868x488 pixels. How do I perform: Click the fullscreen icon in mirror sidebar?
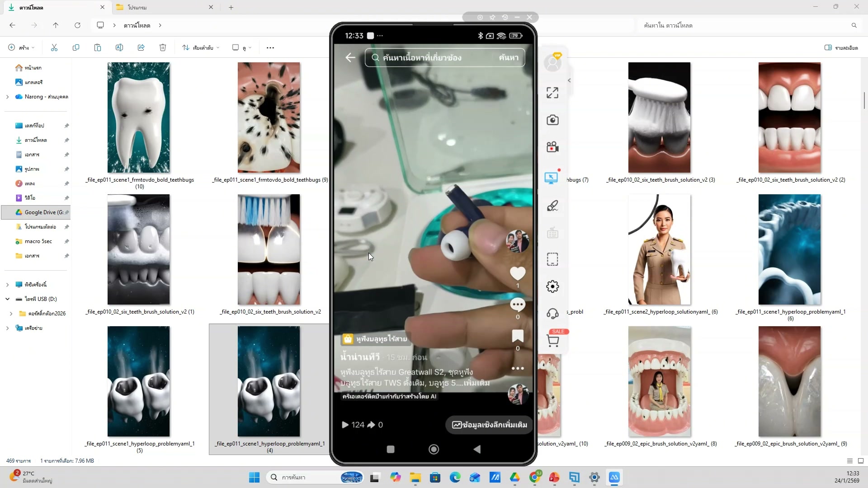tap(552, 93)
